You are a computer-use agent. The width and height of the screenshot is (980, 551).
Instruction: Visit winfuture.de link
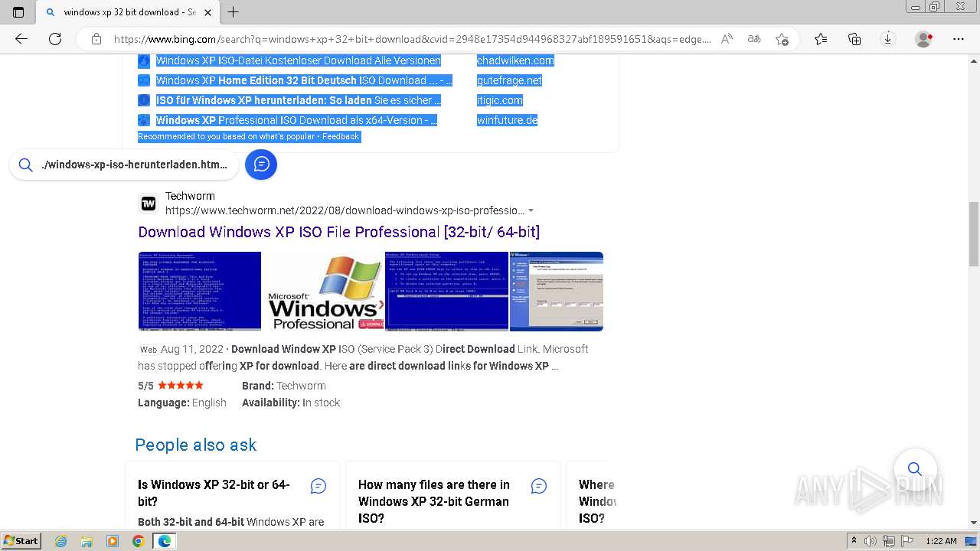pos(507,120)
